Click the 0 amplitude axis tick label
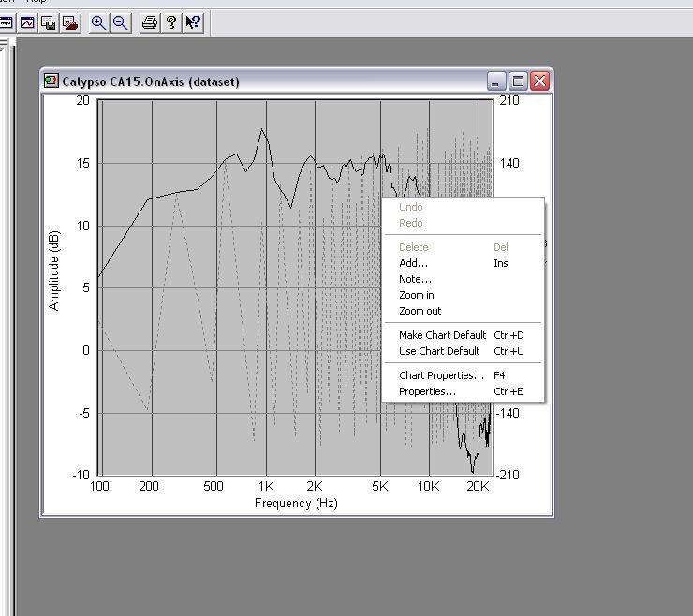This screenshot has height=616, width=693. point(86,350)
